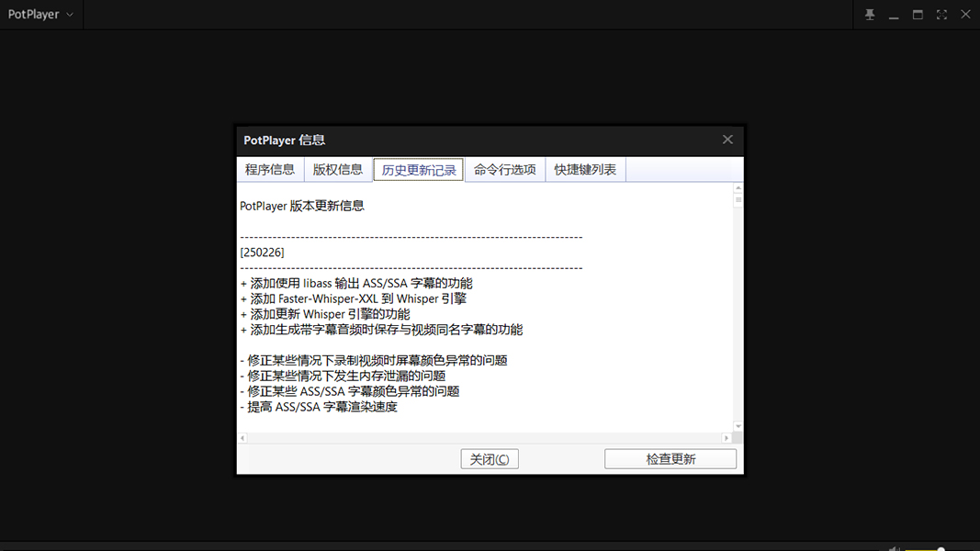
Task: Open the 命令行选项 tab
Action: (505, 169)
